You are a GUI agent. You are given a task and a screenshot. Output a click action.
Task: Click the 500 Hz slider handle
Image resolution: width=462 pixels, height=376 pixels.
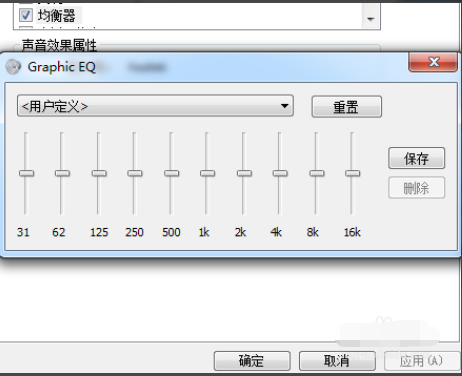(171, 173)
